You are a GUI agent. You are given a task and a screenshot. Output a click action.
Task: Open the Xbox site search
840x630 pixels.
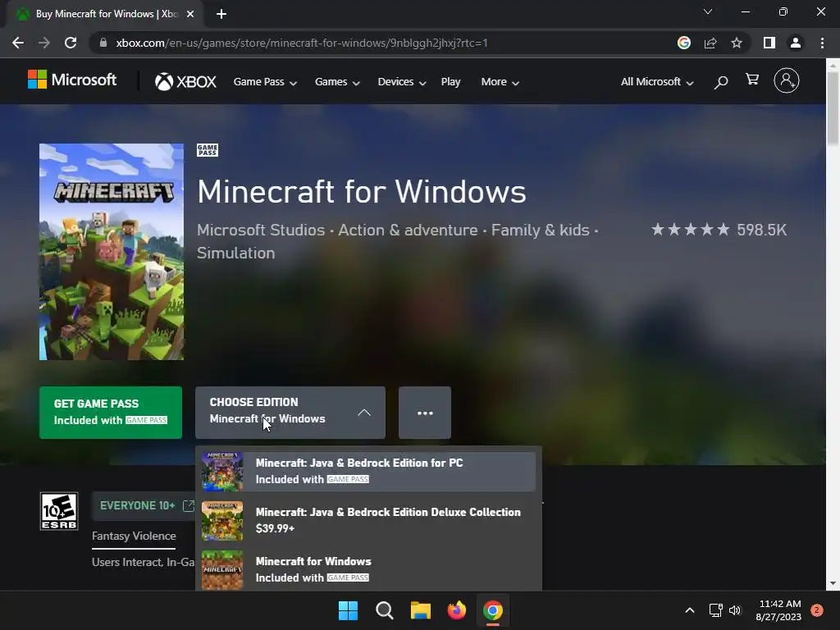tap(721, 82)
